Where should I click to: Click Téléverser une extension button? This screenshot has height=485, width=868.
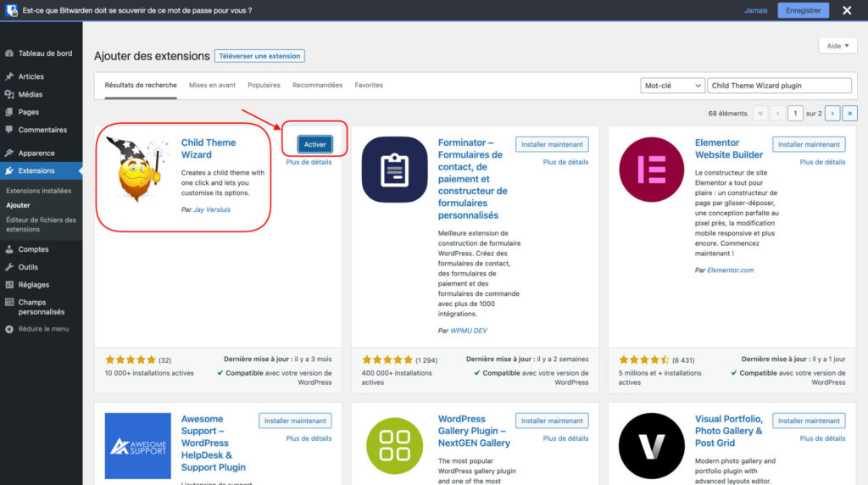click(259, 56)
